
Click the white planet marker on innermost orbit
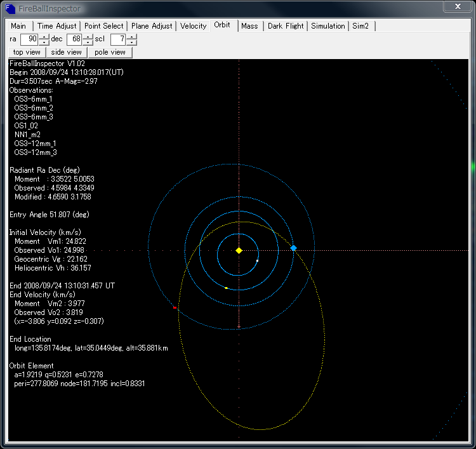click(258, 260)
